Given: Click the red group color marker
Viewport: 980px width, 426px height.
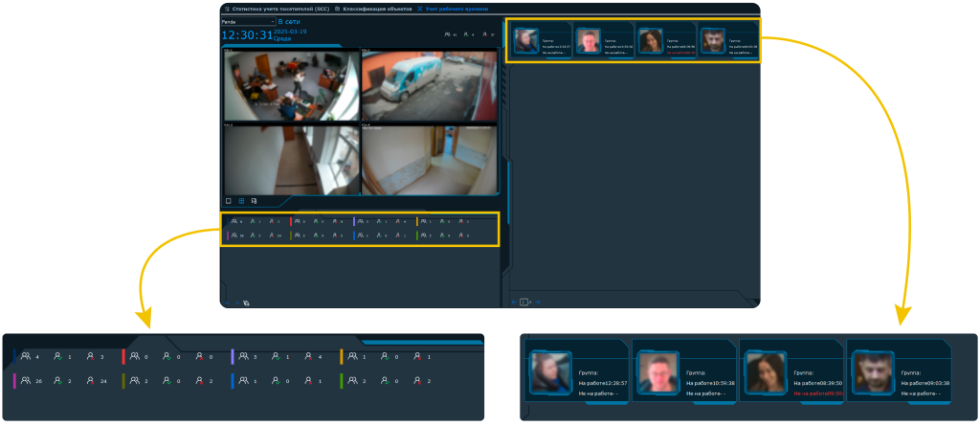Looking at the screenshot, I should click(x=290, y=221).
